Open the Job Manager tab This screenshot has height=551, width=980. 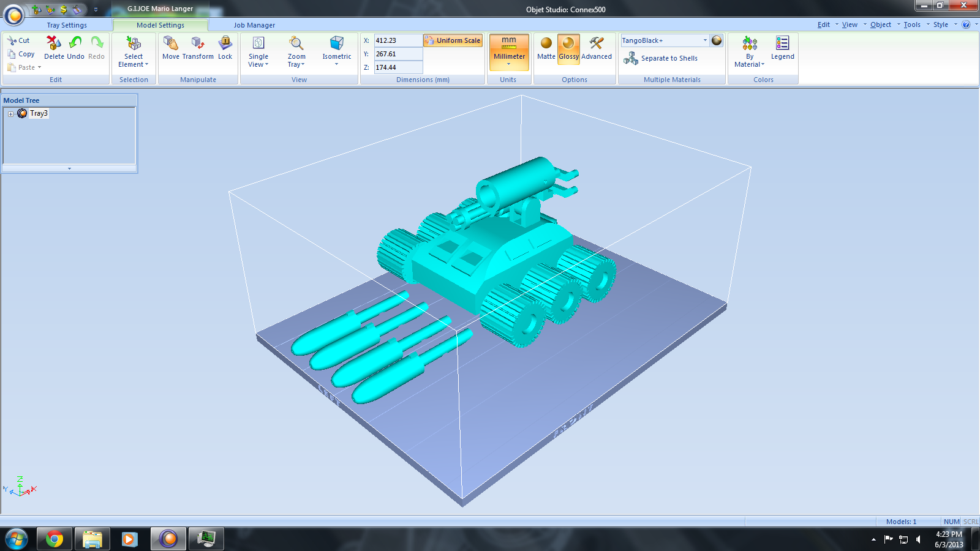[254, 25]
